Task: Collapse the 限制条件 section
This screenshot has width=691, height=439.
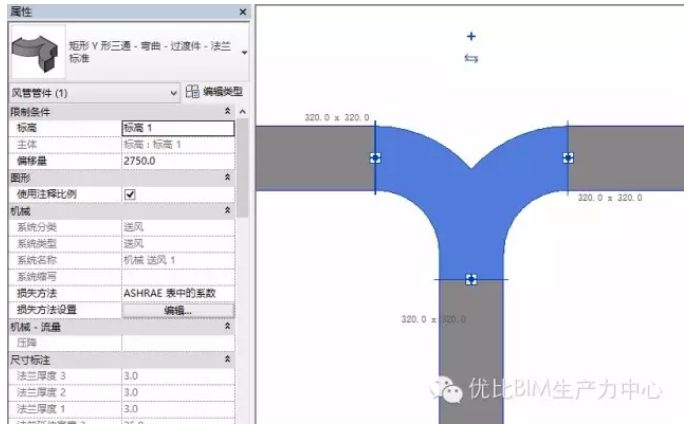Action: point(227,111)
